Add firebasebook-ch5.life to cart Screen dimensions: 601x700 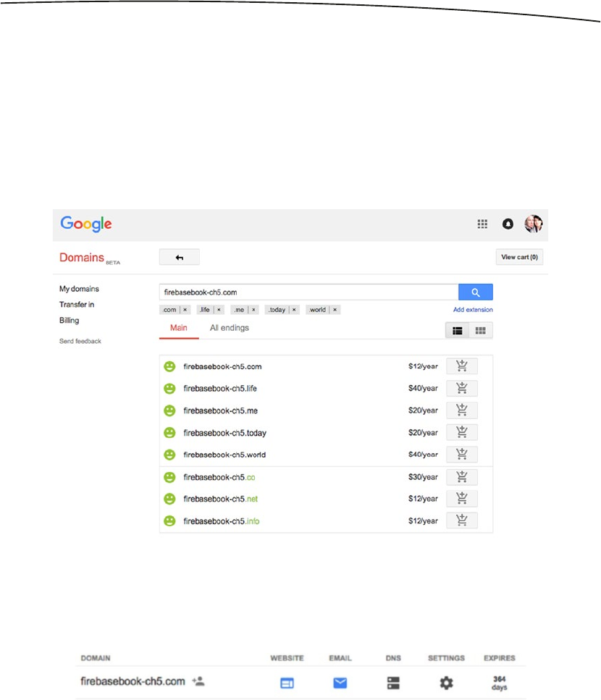[462, 389]
